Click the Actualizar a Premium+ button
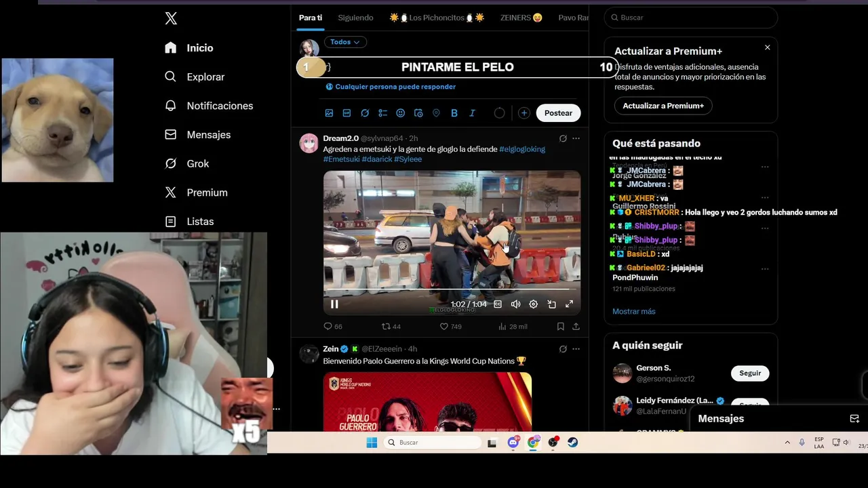This screenshot has height=488, width=868. pos(663,106)
